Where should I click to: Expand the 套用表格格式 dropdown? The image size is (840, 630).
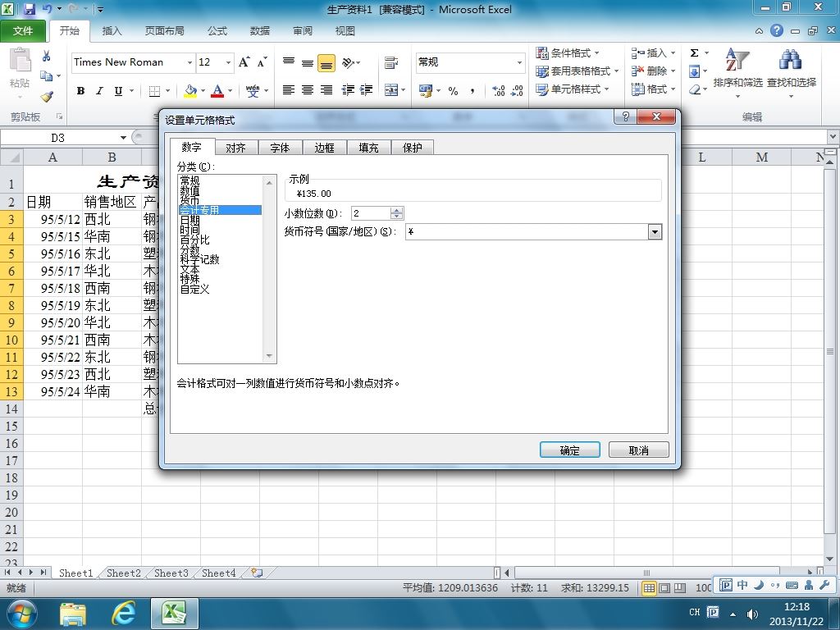[x=616, y=71]
